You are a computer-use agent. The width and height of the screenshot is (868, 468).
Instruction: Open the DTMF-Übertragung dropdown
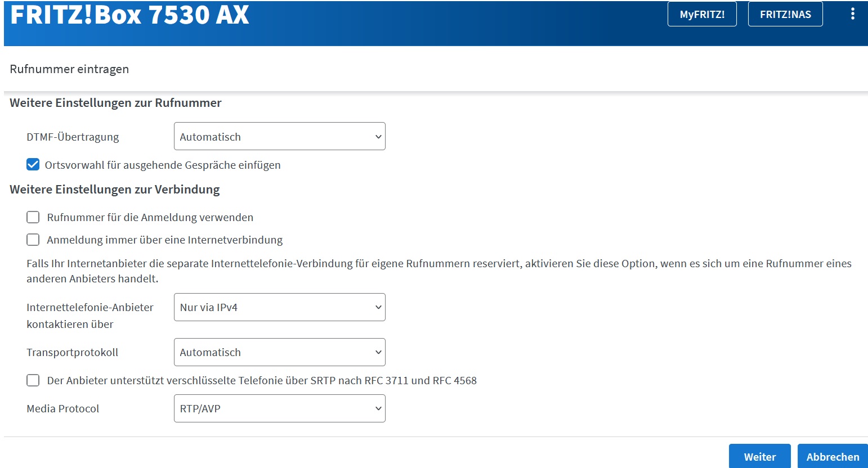tap(280, 136)
